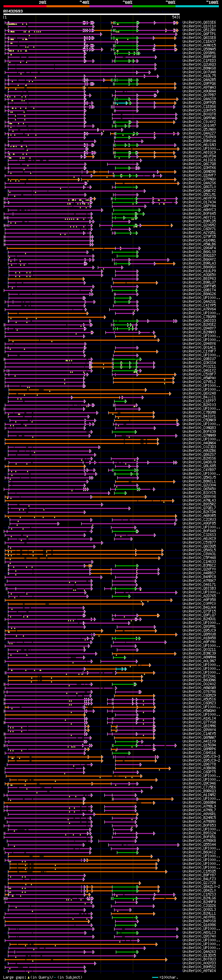Select subject label UniRef100_C1FED3
The image size is (222, 980).
[199, 60]
